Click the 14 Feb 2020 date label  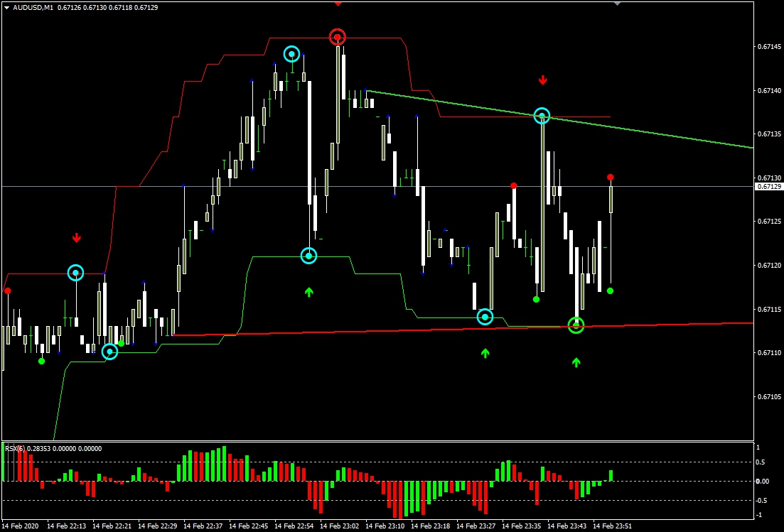(x=21, y=526)
